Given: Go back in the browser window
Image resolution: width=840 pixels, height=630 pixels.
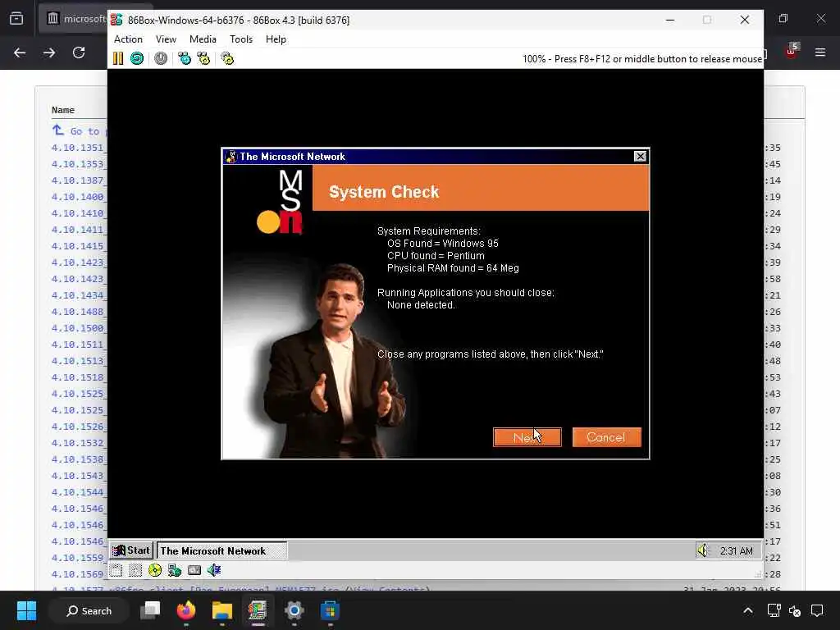Looking at the screenshot, I should (x=20, y=52).
